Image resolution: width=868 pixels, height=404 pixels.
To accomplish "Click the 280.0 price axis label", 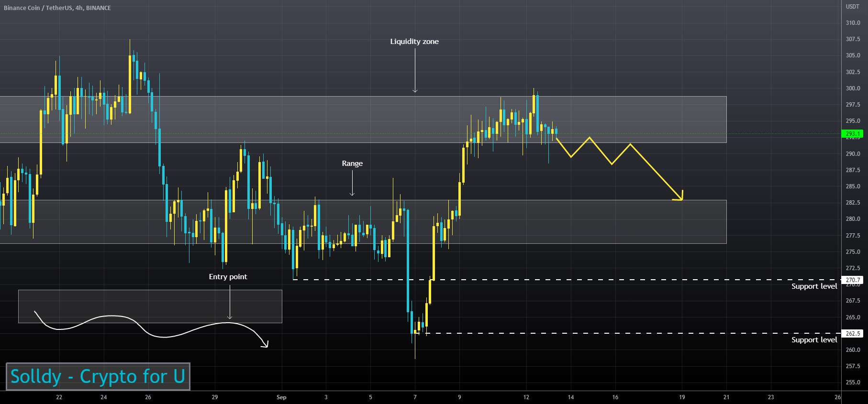I will (x=853, y=219).
